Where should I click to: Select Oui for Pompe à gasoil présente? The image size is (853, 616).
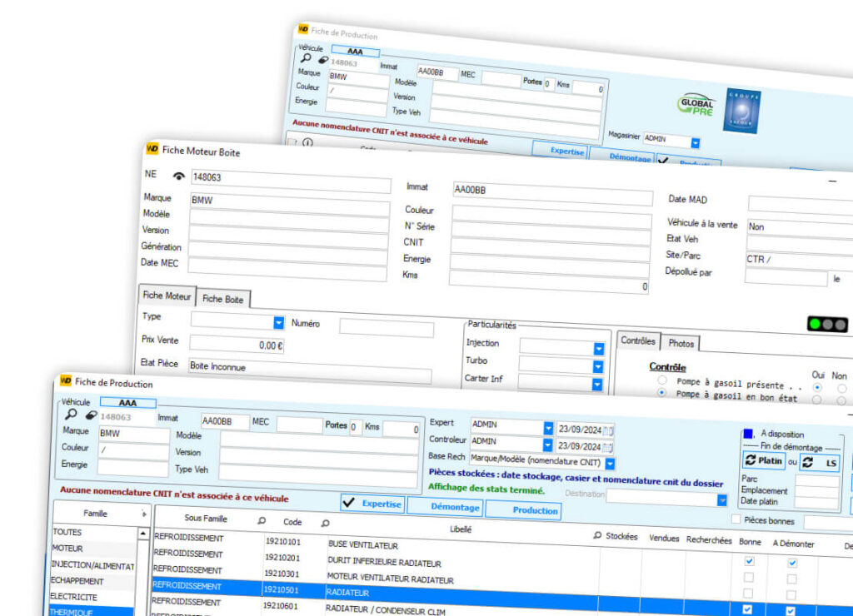coord(817,388)
